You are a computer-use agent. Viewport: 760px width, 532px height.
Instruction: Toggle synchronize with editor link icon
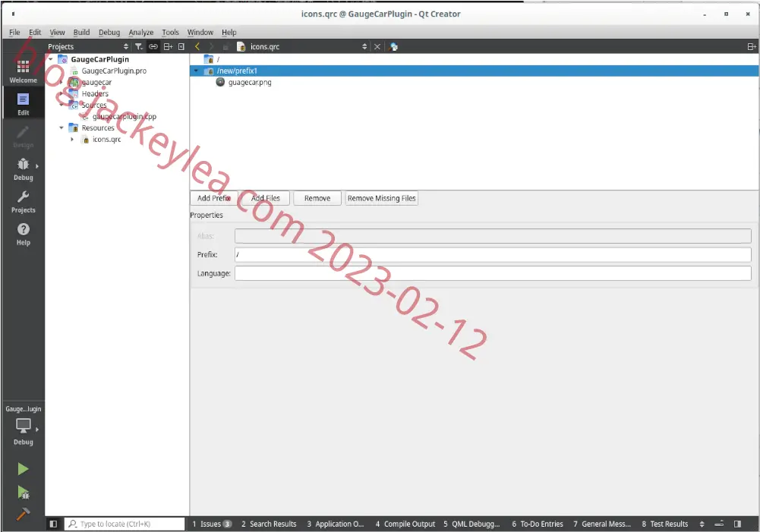click(x=153, y=46)
